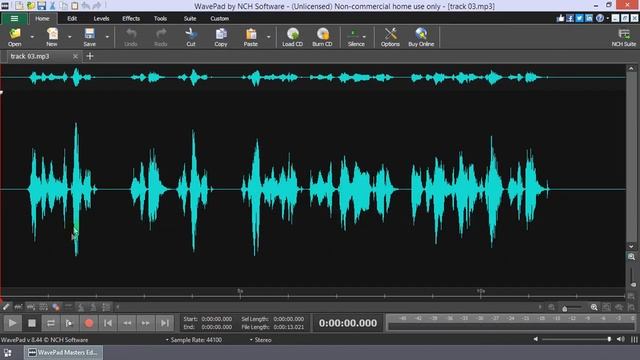
Task: Expand the Silence button dropdown arrow
Action: tap(364, 37)
